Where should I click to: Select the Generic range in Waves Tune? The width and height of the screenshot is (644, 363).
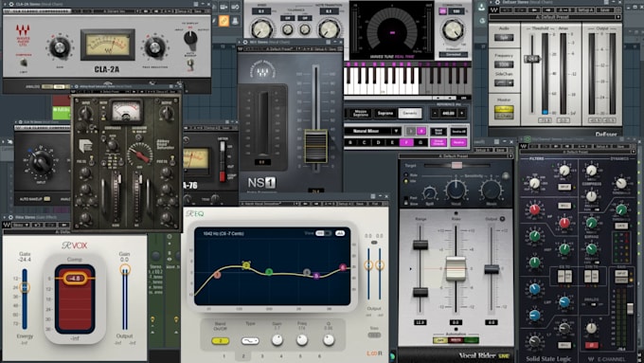(x=409, y=113)
